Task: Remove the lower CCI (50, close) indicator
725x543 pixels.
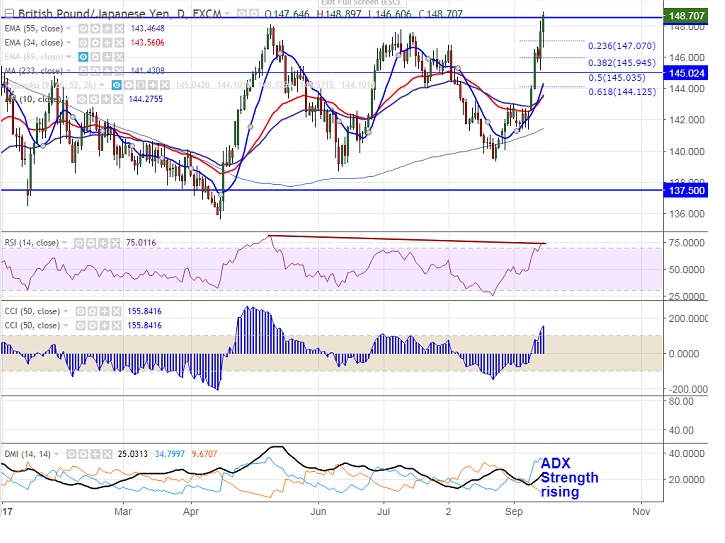Action: (117, 326)
